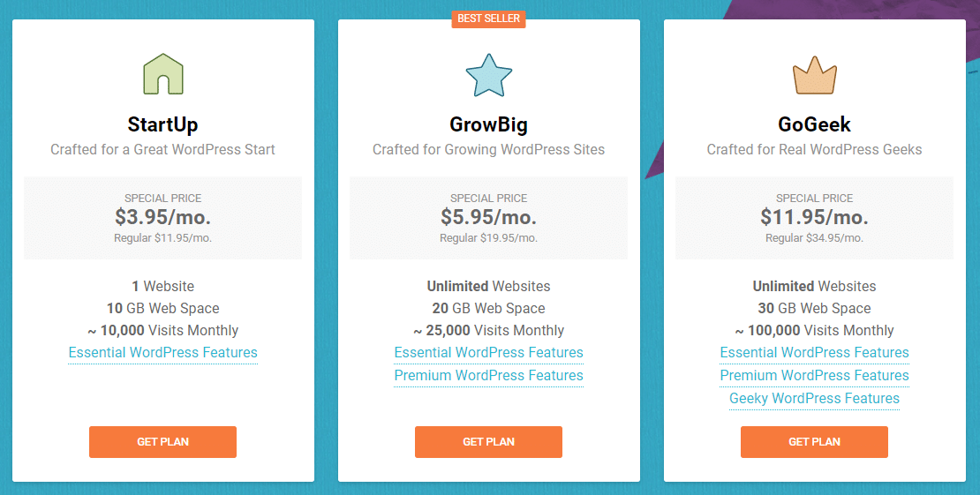Open GrowBig Essential WordPress Features link
Image resolution: width=980 pixels, height=495 pixels.
point(489,353)
